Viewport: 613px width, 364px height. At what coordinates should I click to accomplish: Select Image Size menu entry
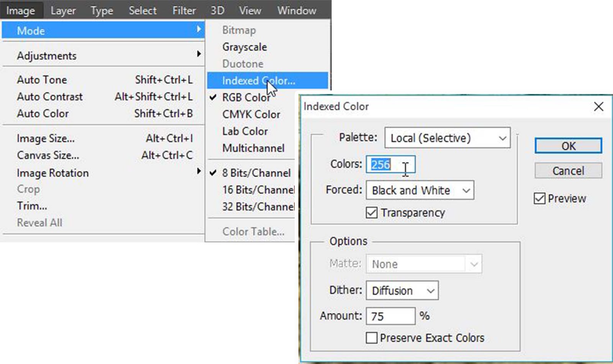(x=46, y=138)
